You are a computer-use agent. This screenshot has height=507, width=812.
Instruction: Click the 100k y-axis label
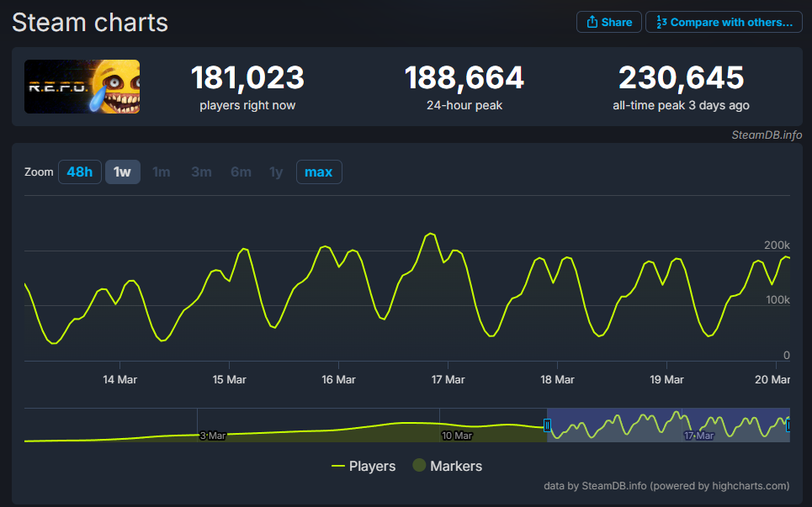(x=778, y=300)
